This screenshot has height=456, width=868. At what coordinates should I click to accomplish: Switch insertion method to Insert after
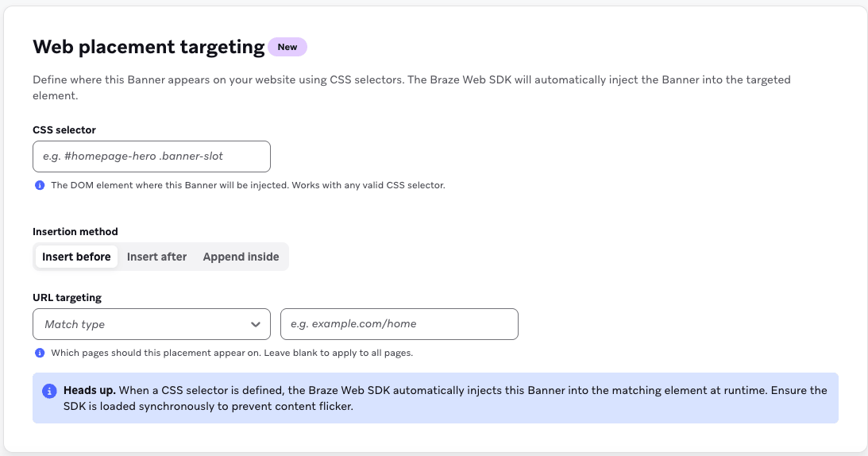(x=156, y=257)
